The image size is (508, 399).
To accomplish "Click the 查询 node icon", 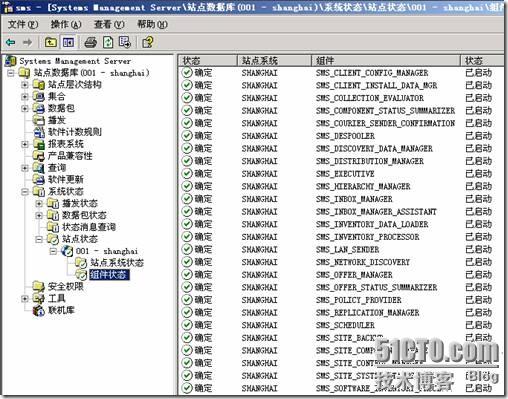I will click(39, 168).
